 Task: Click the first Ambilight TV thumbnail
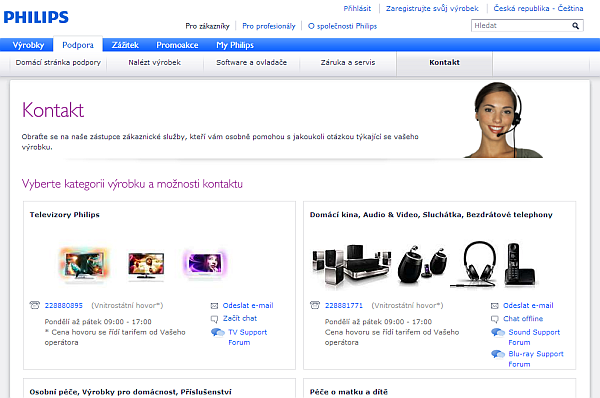pyautogui.click(x=84, y=265)
